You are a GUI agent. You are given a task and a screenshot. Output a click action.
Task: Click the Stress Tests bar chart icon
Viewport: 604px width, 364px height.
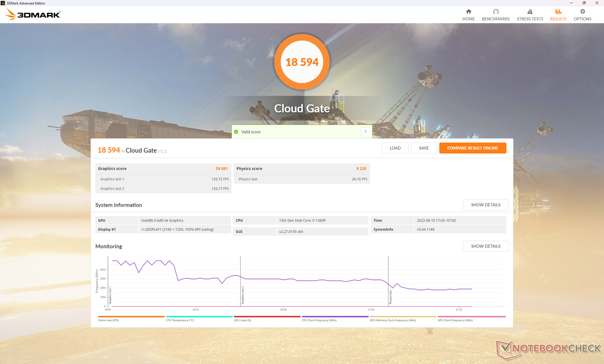[x=530, y=12]
